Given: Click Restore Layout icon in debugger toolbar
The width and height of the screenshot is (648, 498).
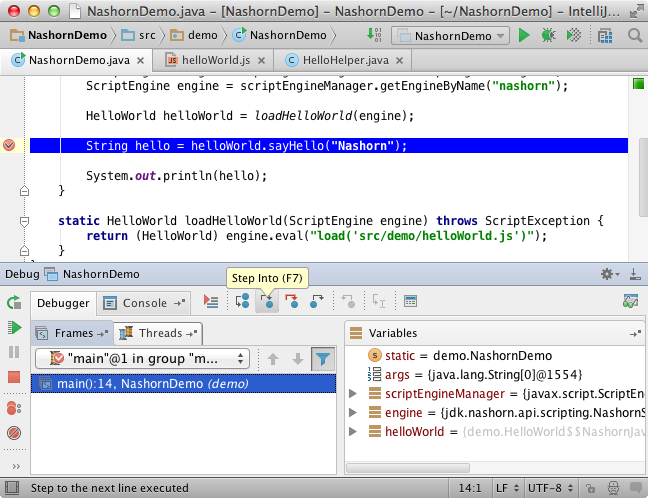Looking at the screenshot, I should point(631,301).
